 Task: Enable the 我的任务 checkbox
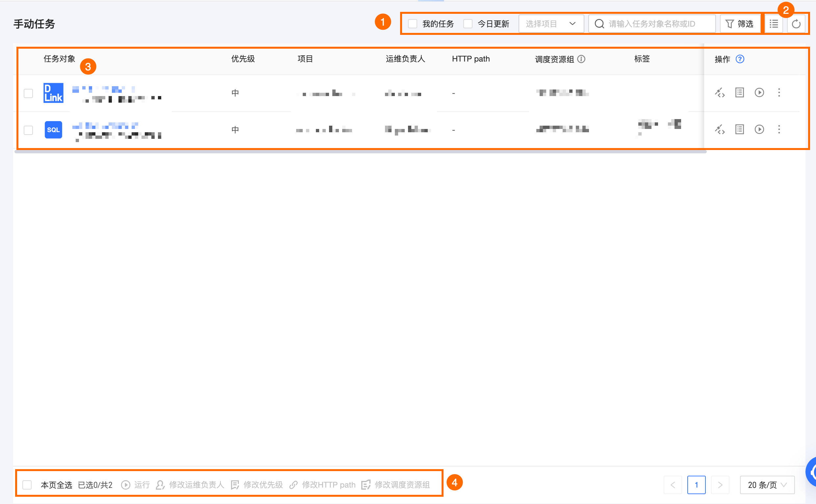412,24
